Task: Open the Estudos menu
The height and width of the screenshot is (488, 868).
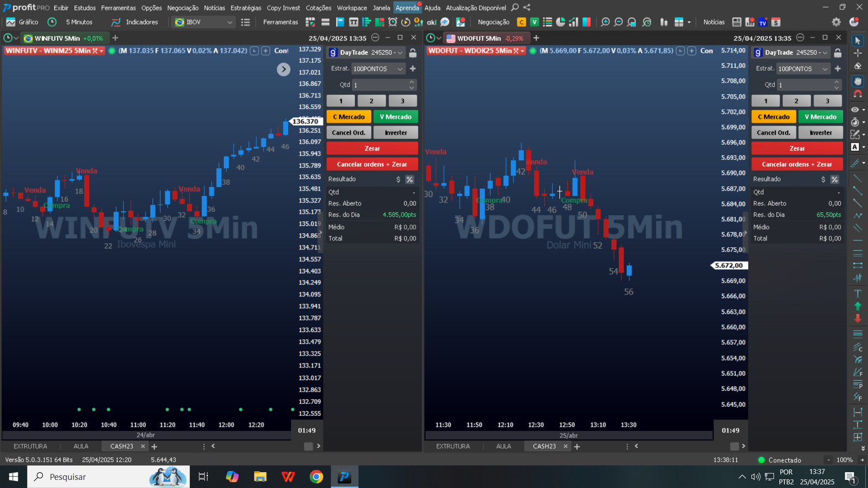Action: click(85, 8)
